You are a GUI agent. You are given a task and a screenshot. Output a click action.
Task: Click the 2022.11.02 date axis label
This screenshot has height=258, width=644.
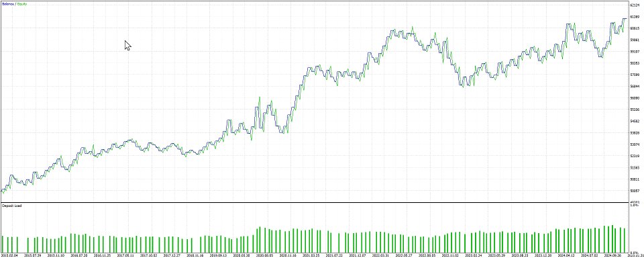point(449,255)
